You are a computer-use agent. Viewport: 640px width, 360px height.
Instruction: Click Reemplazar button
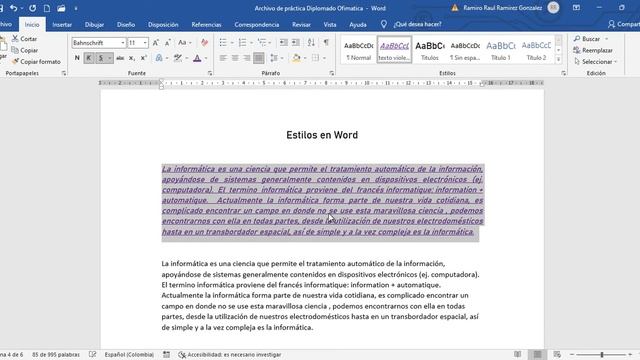click(x=593, y=50)
